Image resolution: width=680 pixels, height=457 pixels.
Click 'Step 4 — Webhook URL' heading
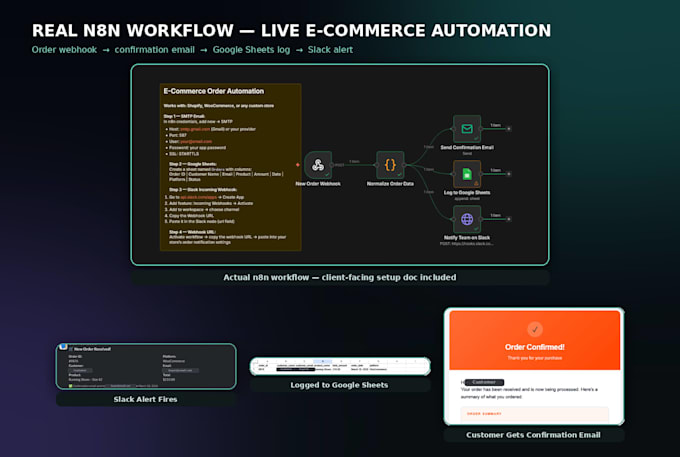point(192,232)
